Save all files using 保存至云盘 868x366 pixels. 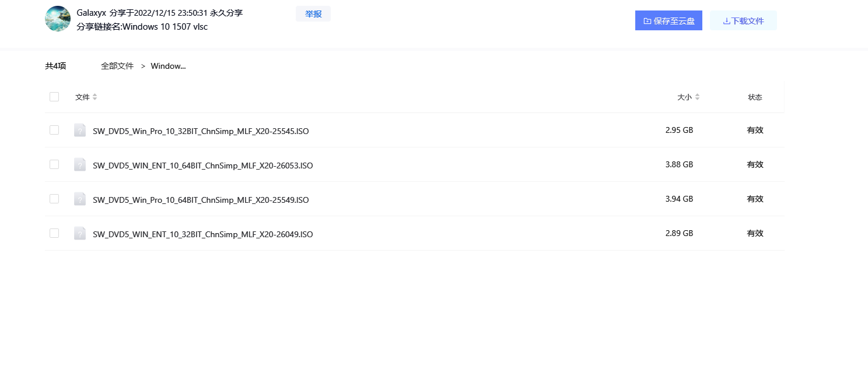click(668, 20)
